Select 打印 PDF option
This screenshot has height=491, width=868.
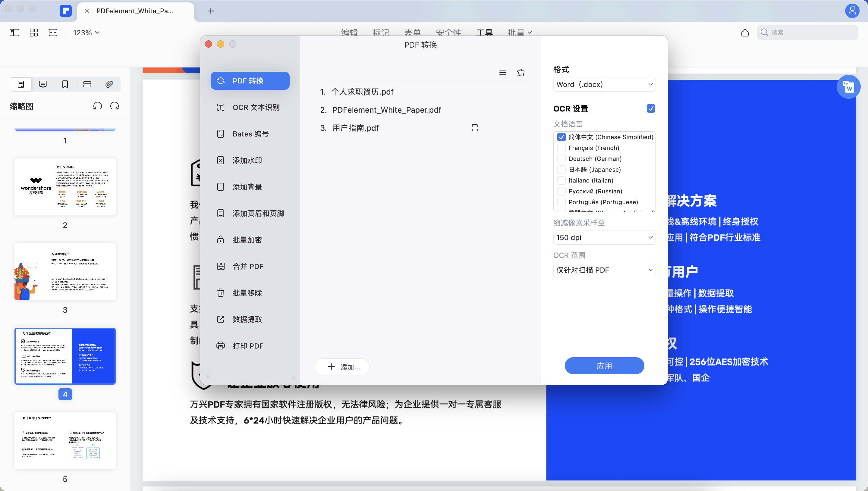click(x=250, y=346)
